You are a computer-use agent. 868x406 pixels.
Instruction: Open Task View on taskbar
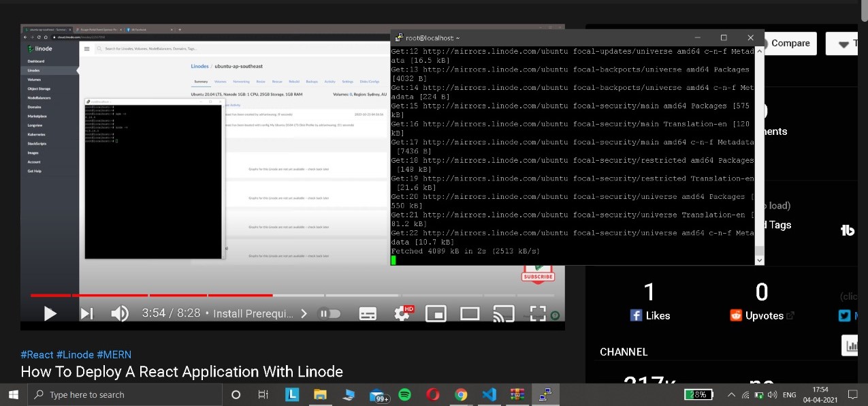pyautogui.click(x=263, y=394)
